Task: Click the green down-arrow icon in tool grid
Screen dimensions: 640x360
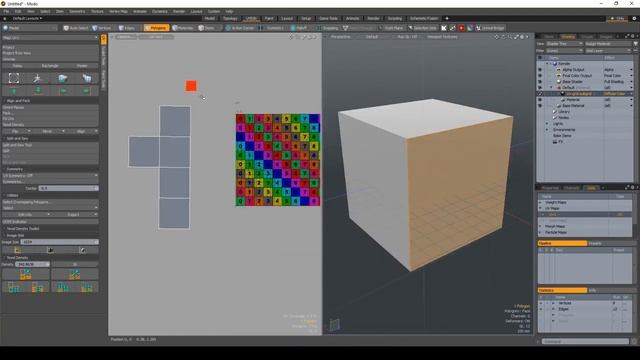Action: (13, 91)
